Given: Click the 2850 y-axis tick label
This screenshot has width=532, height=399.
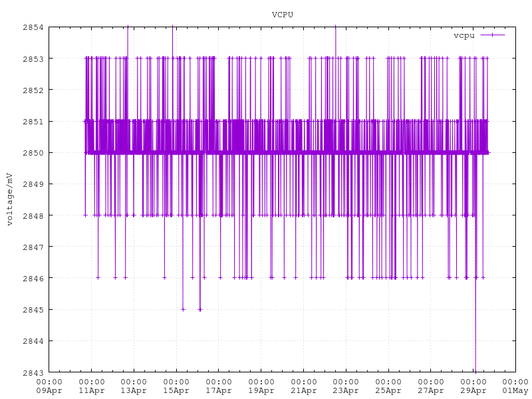Looking at the screenshot, I should point(33,153).
